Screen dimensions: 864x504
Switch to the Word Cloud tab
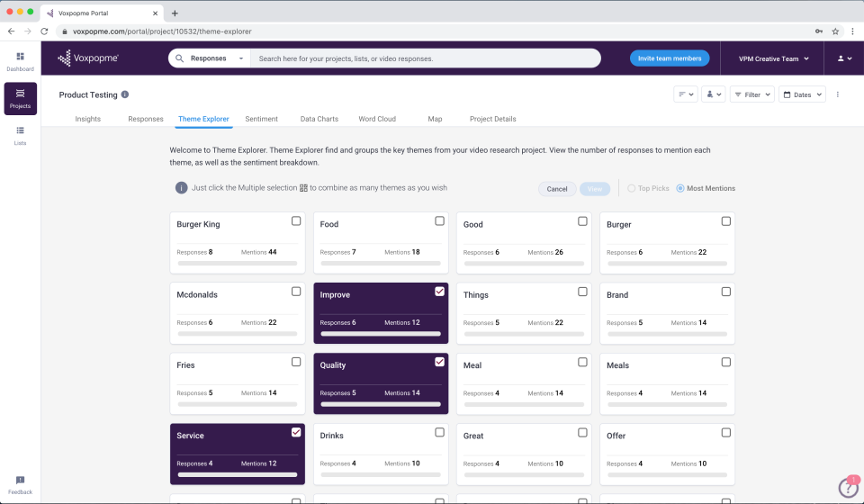pyautogui.click(x=377, y=119)
